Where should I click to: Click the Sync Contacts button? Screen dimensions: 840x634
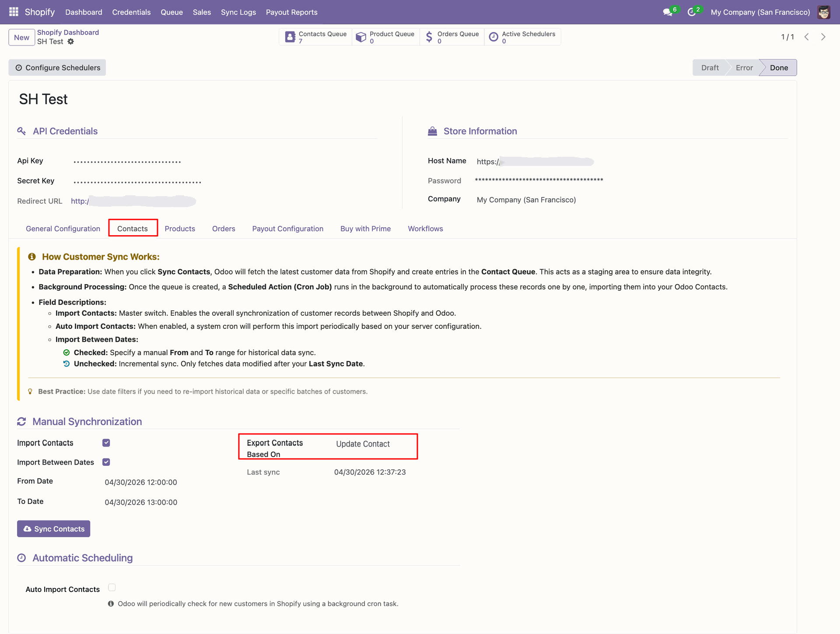tap(53, 528)
